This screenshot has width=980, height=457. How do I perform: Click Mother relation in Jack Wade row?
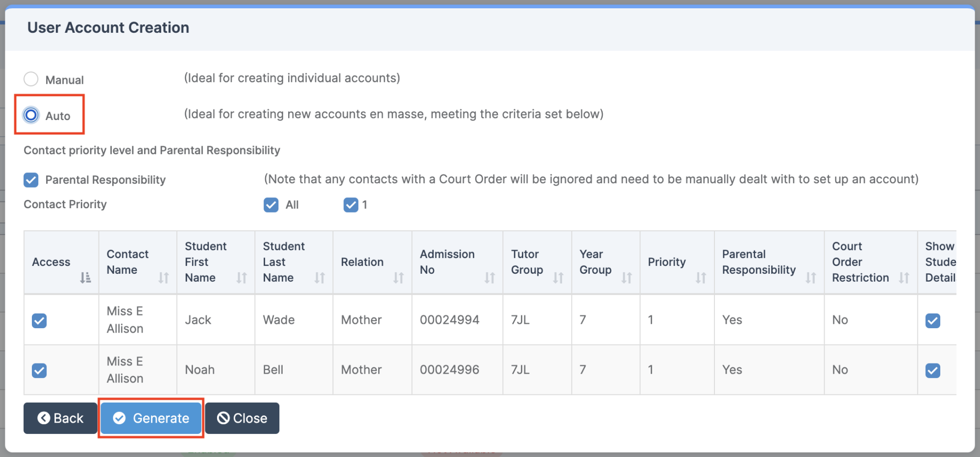tap(361, 320)
